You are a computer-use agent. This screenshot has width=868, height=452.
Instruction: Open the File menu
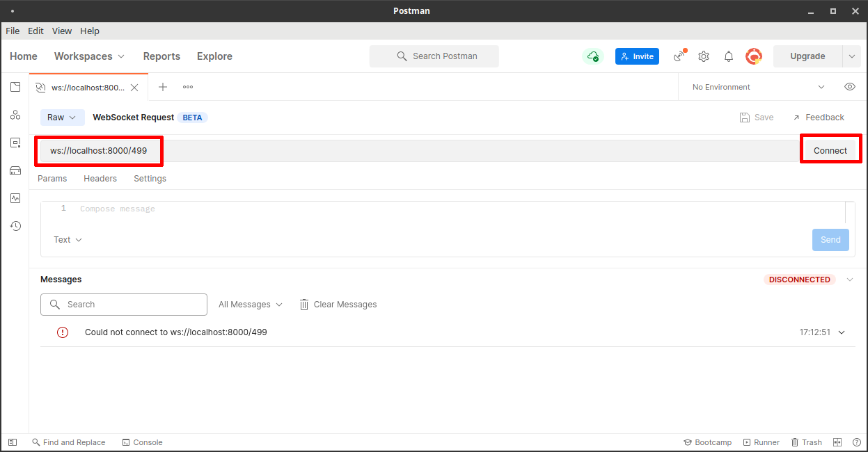pos(13,31)
